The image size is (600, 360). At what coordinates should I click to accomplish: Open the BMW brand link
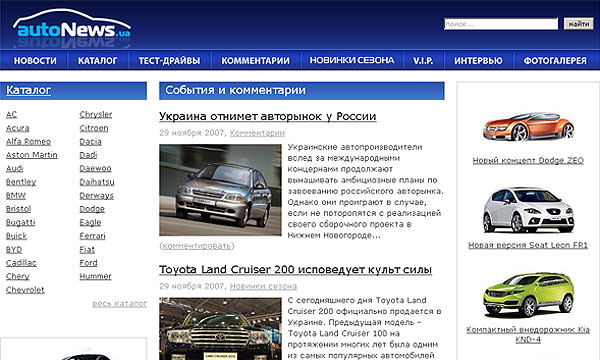click(x=16, y=195)
